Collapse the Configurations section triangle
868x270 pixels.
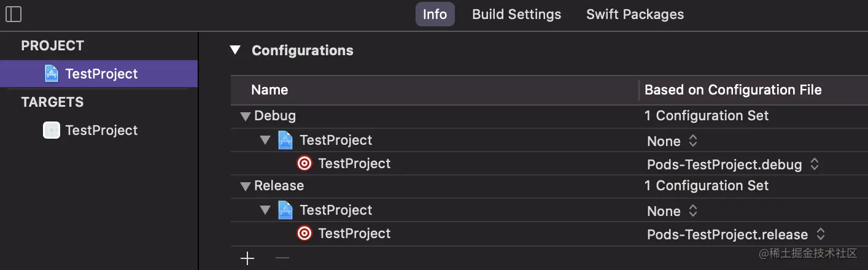[x=235, y=50]
